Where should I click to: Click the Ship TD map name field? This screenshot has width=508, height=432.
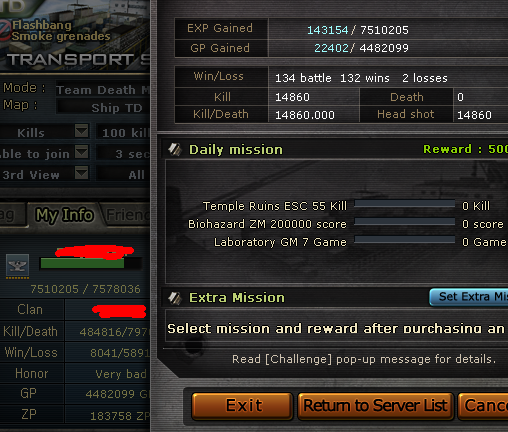(102, 107)
